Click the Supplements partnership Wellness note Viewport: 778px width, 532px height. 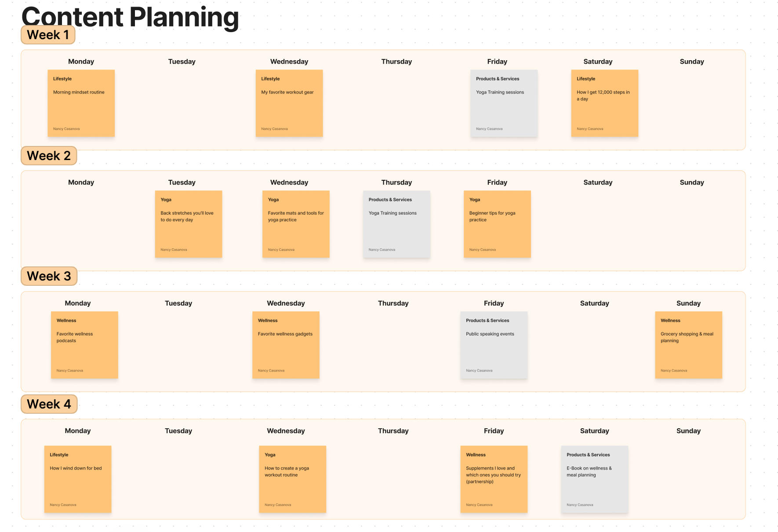tap(494, 479)
